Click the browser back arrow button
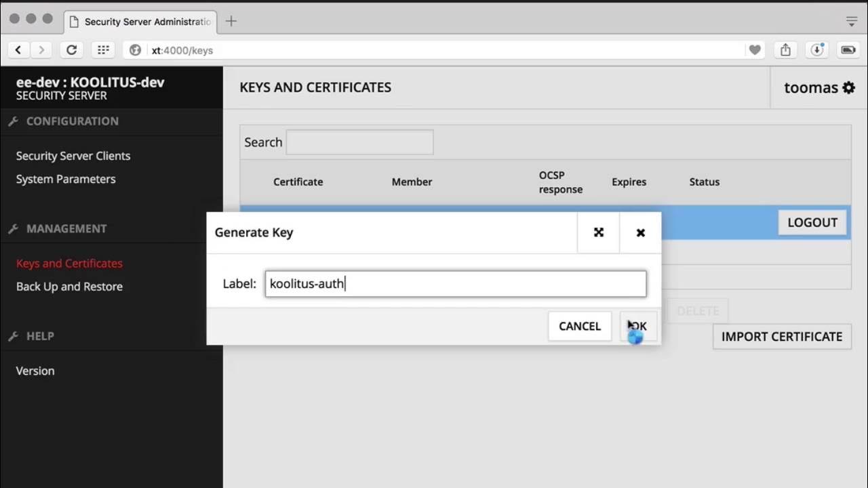 (18, 50)
